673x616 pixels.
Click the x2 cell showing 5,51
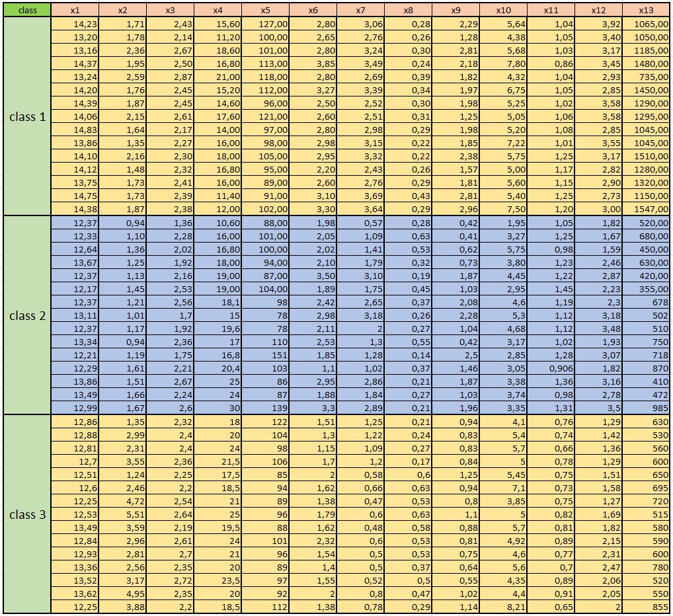coord(122,514)
